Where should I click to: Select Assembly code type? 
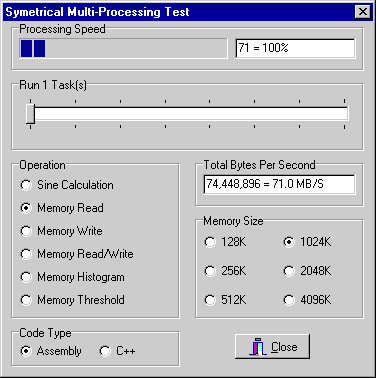51,351
